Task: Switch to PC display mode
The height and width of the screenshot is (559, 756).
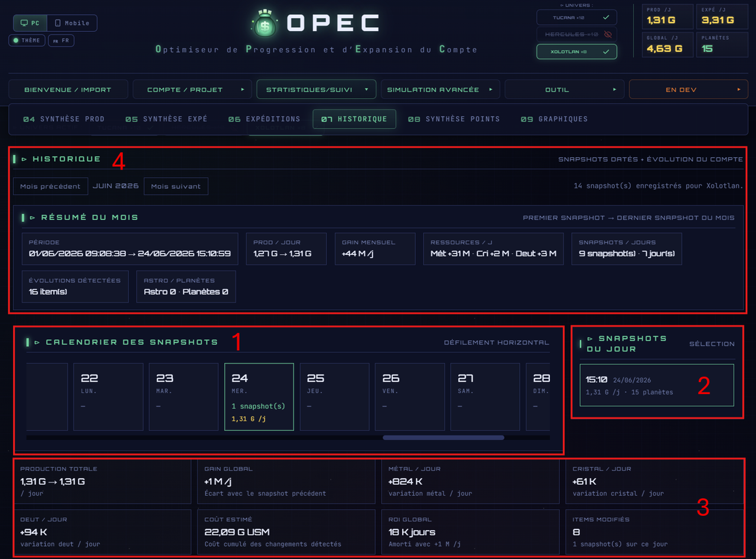Action: pos(30,23)
